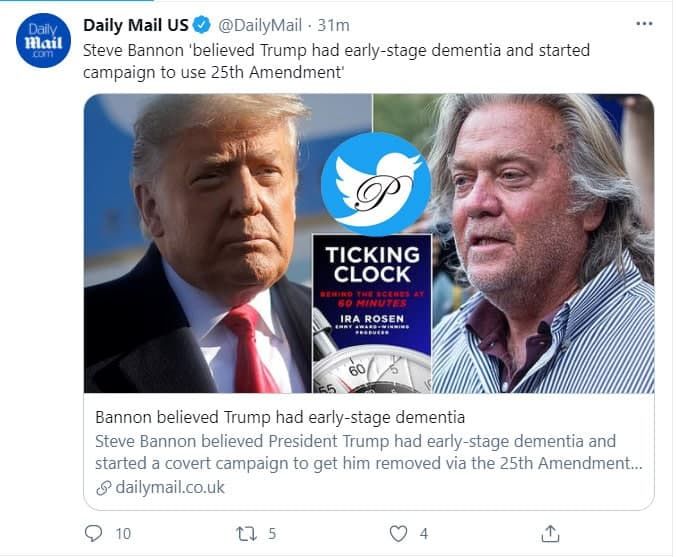
Task: Click the Daily Mail profile avatar
Action: pos(43,41)
